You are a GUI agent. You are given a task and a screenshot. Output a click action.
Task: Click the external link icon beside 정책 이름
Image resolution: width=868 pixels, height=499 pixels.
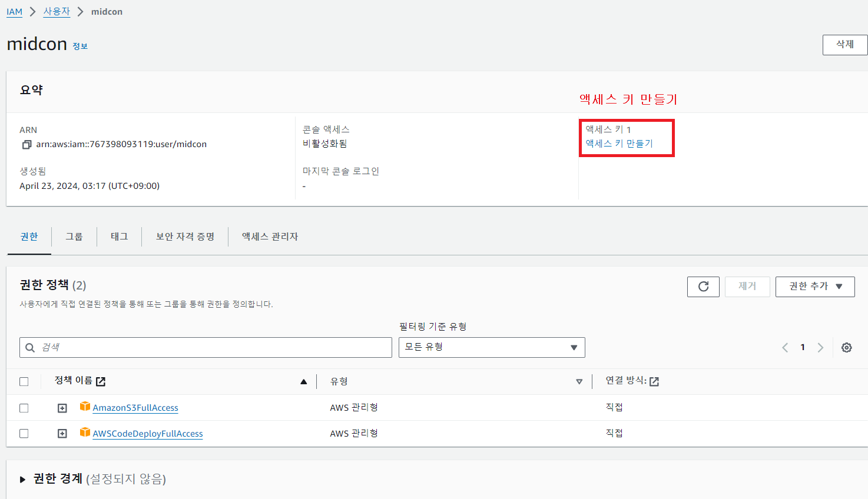(x=101, y=381)
